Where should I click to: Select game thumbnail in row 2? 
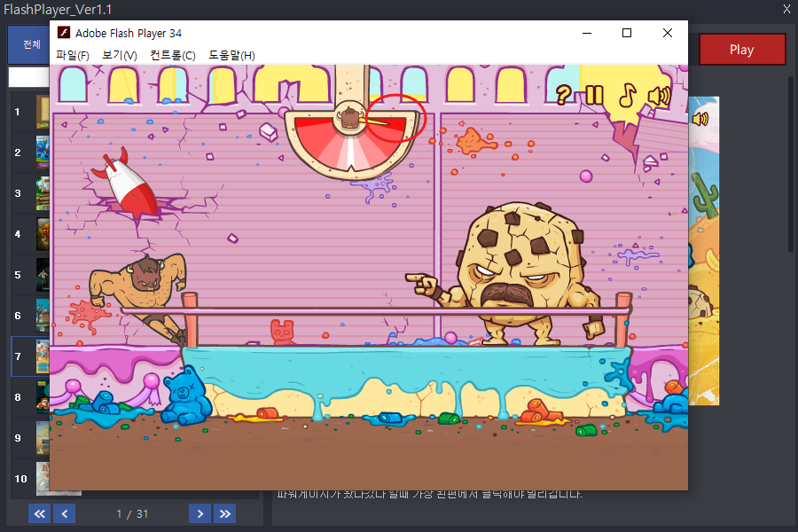click(x=43, y=153)
